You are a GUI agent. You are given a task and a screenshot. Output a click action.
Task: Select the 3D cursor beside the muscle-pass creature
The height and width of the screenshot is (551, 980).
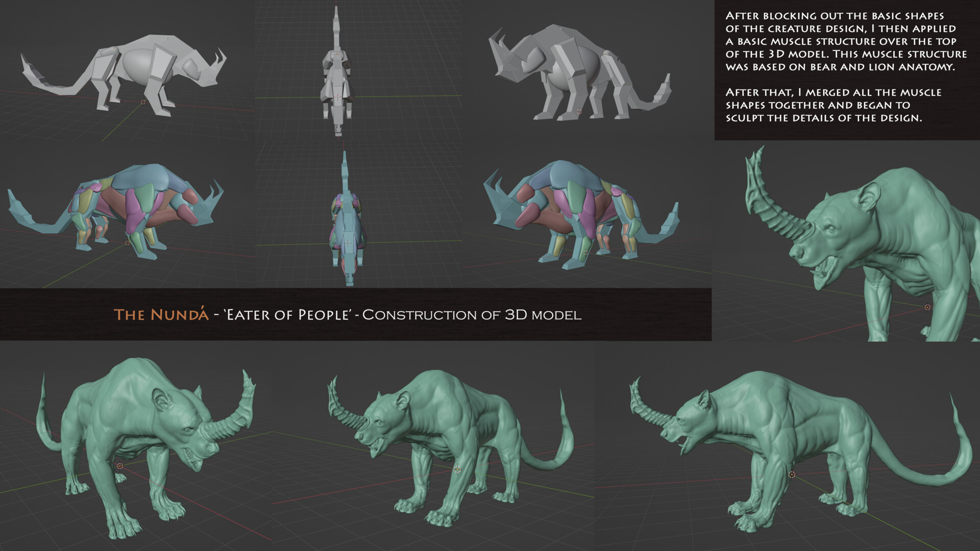tap(127, 243)
